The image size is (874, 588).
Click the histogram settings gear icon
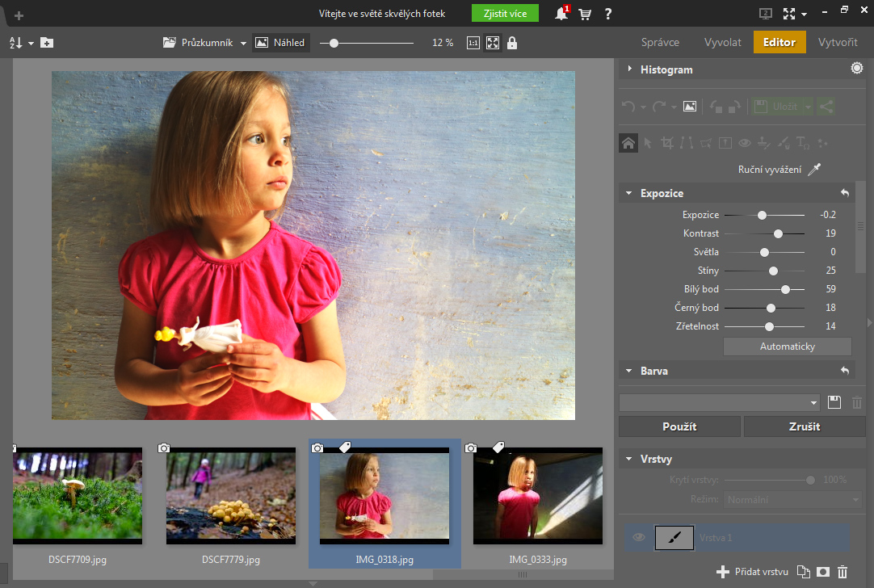pyautogui.click(x=856, y=69)
